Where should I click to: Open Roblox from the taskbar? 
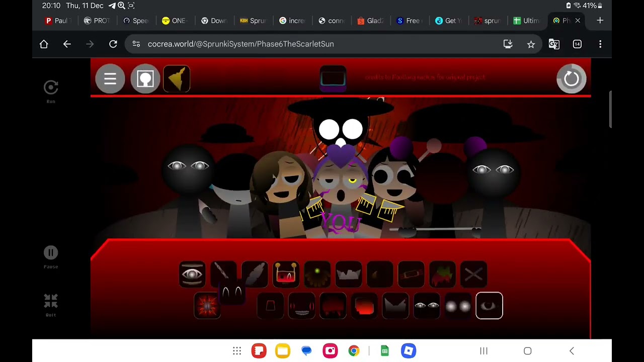409,351
